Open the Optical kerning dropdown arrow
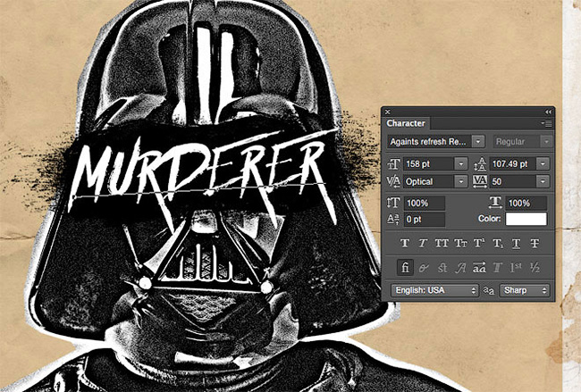 [461, 181]
